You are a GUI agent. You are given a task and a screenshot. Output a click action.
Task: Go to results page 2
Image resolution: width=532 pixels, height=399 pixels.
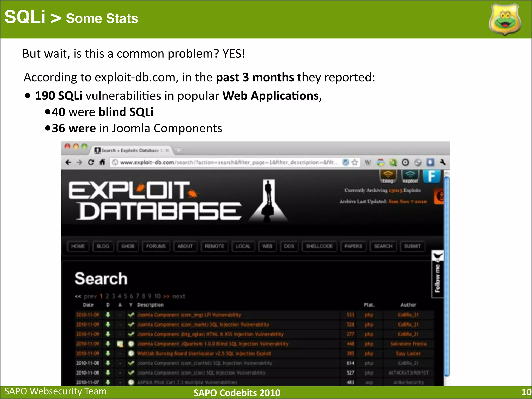tap(107, 296)
